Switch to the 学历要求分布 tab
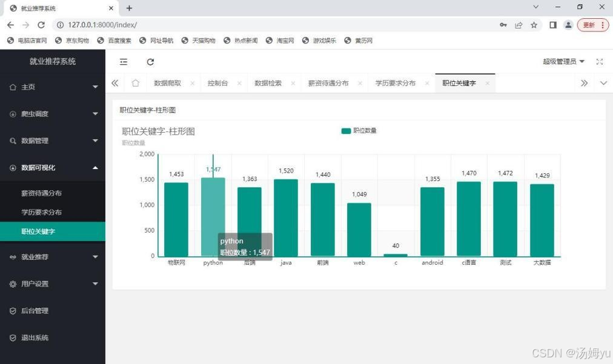Image resolution: width=613 pixels, height=364 pixels. (396, 84)
